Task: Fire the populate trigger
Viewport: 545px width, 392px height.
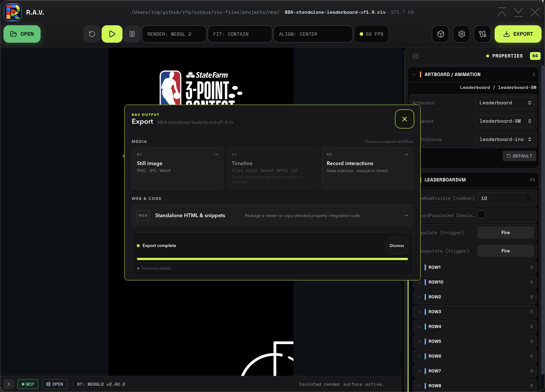Action: [506, 233]
